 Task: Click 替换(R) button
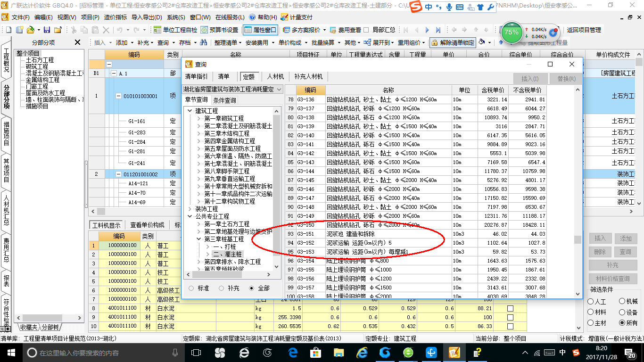pos(566,78)
